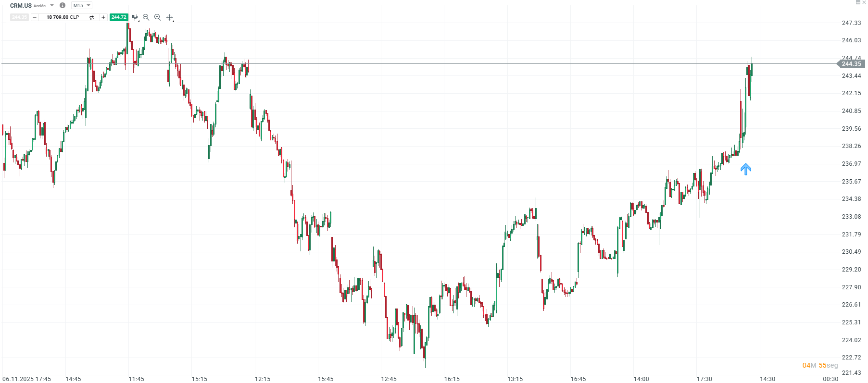Click the 06.11.2025 17:45 date label

(27, 379)
